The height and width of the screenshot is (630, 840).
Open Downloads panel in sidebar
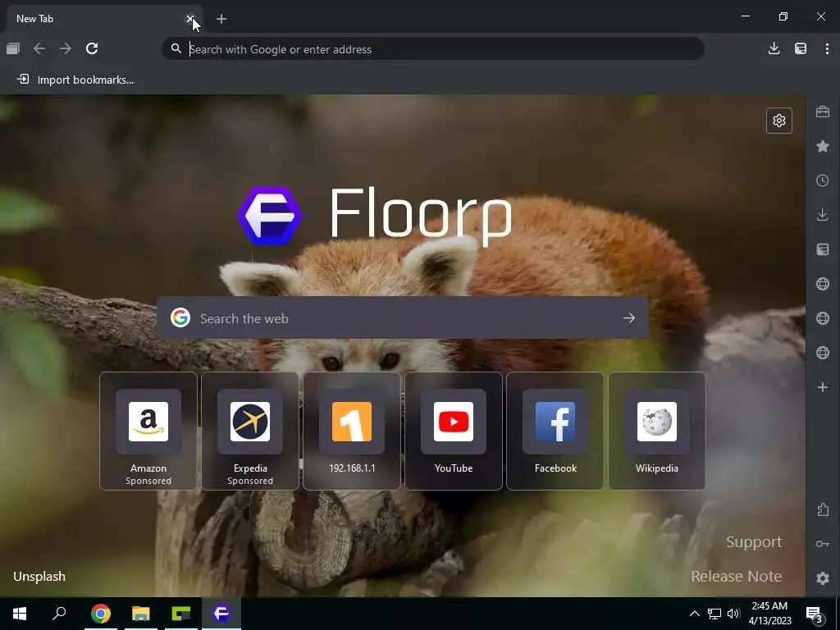[x=823, y=215]
